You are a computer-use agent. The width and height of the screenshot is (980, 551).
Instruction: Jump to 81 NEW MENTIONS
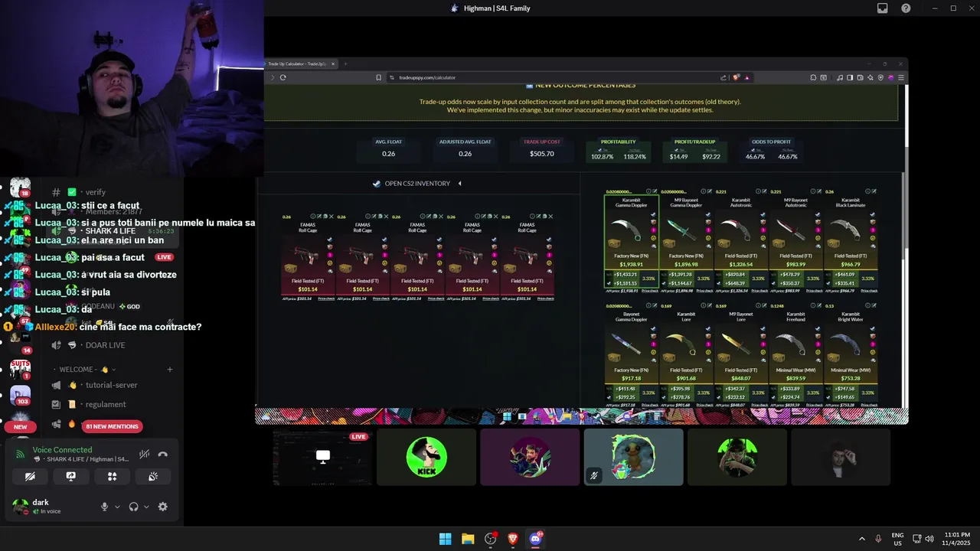pos(113,426)
